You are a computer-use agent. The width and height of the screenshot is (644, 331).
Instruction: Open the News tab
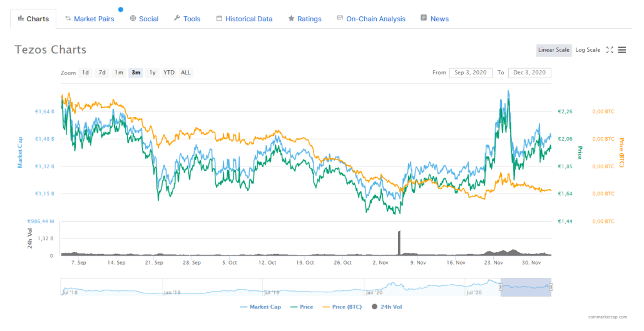[434, 19]
